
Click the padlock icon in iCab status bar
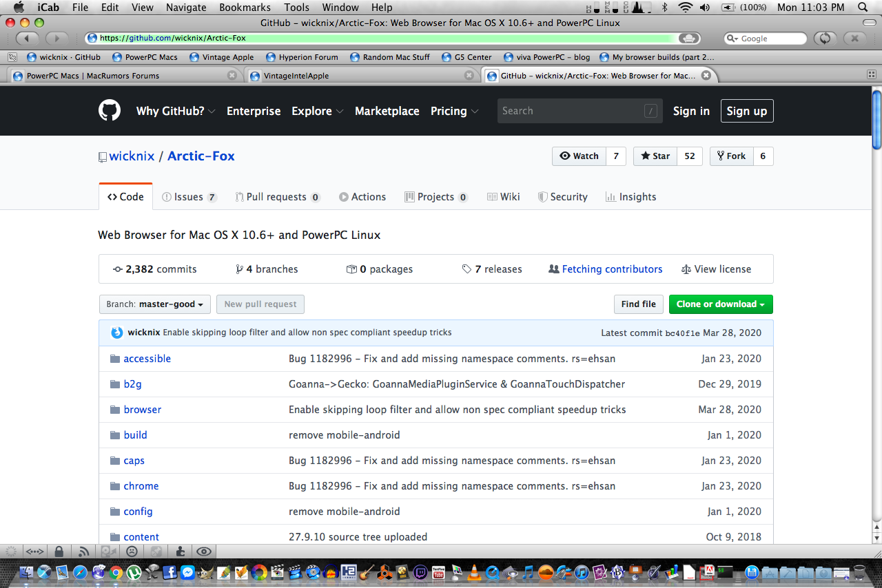pyautogui.click(x=59, y=551)
